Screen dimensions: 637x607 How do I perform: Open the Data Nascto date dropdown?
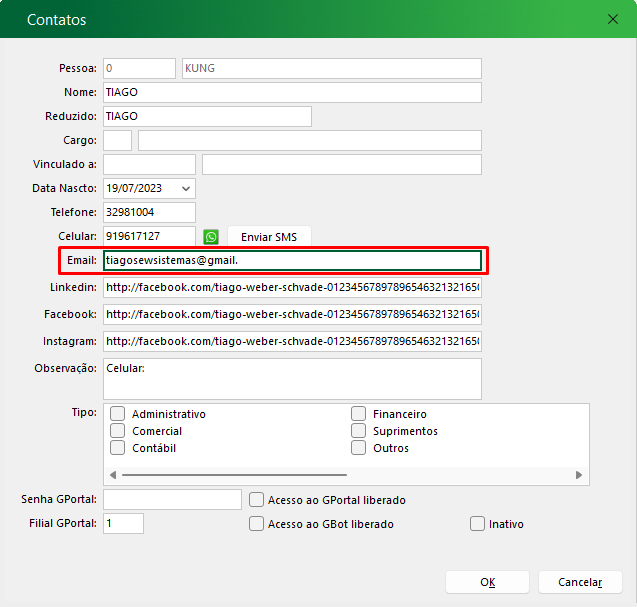coord(186,188)
